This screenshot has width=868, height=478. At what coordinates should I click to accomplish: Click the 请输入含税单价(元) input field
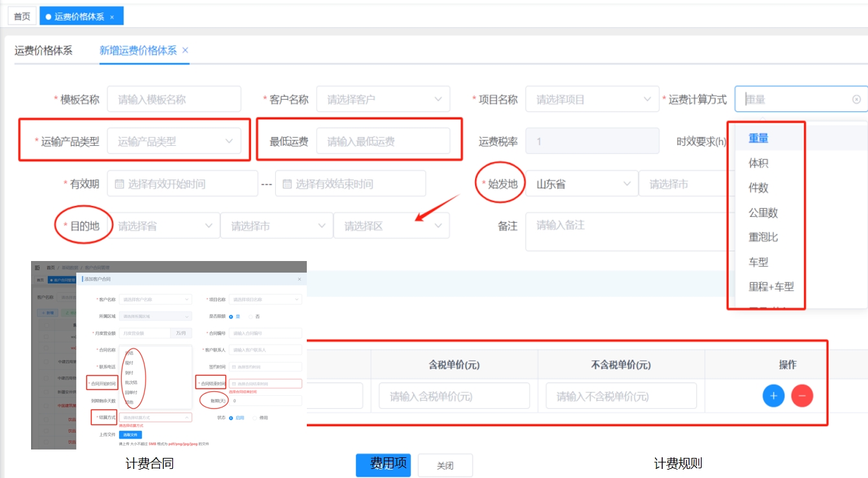454,396
